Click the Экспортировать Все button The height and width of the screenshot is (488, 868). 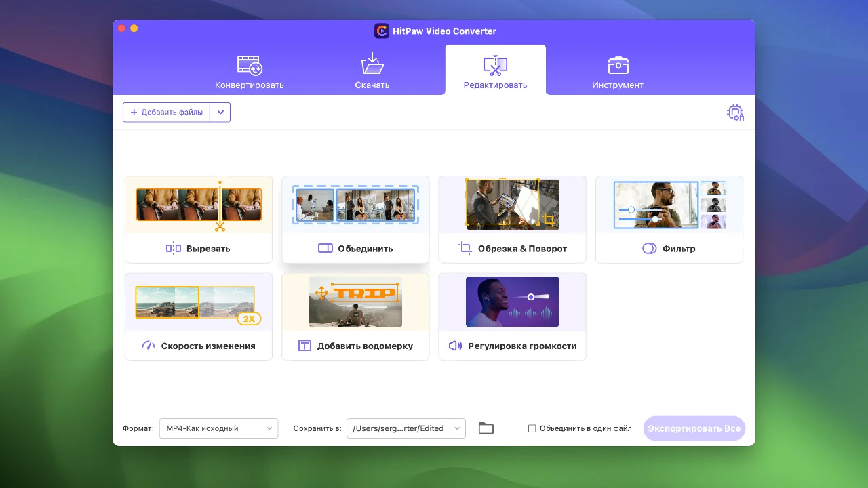coord(694,428)
